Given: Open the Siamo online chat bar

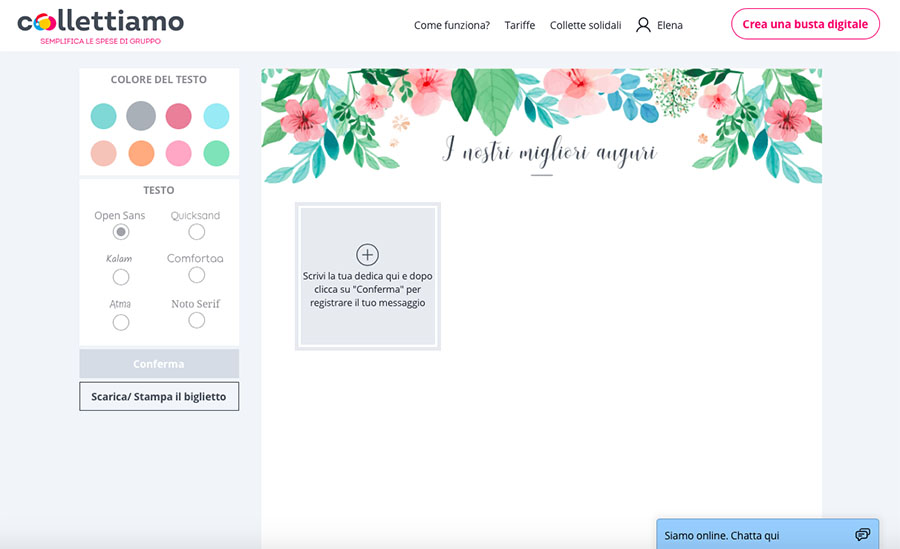Looking at the screenshot, I should (x=767, y=534).
